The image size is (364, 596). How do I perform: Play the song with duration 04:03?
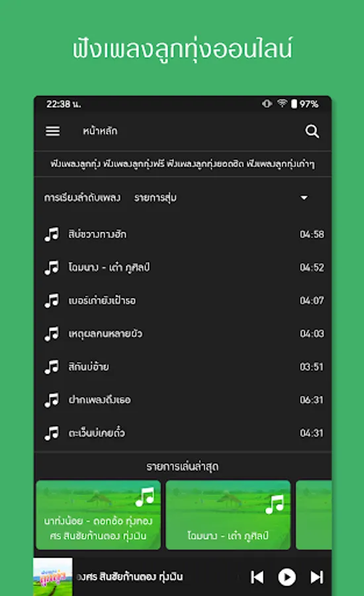point(183,333)
